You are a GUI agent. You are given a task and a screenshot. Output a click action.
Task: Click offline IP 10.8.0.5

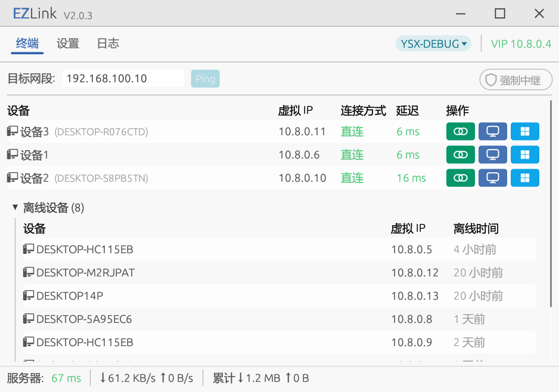point(412,250)
